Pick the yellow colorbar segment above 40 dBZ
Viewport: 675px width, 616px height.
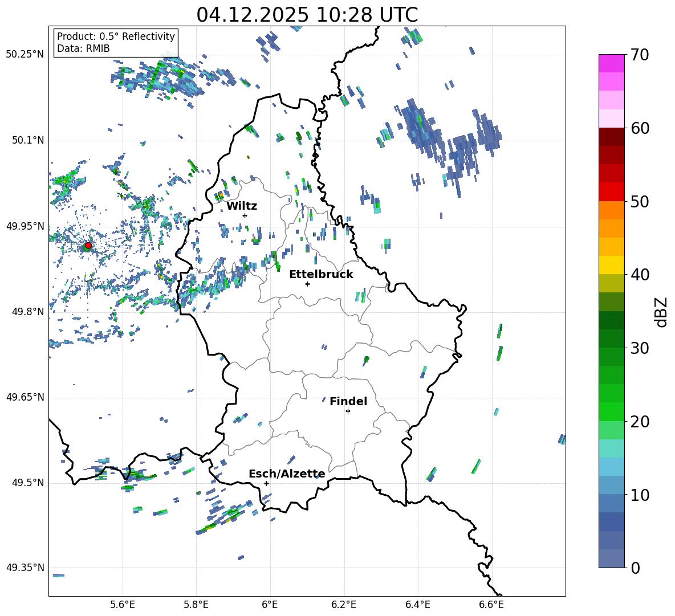[x=612, y=265]
